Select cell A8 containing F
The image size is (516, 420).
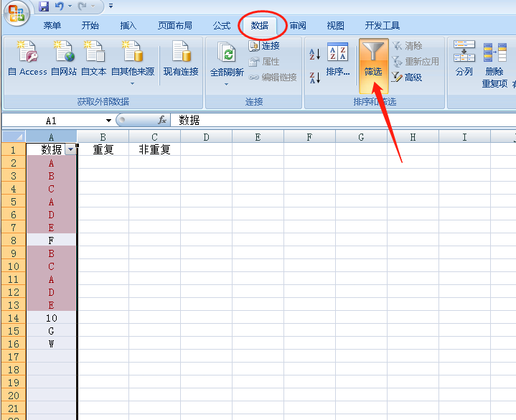point(51,241)
